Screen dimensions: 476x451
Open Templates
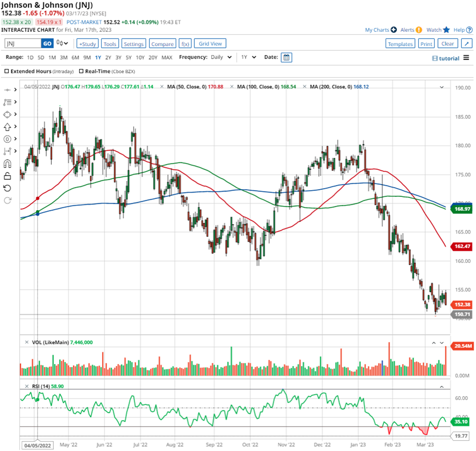pos(400,43)
